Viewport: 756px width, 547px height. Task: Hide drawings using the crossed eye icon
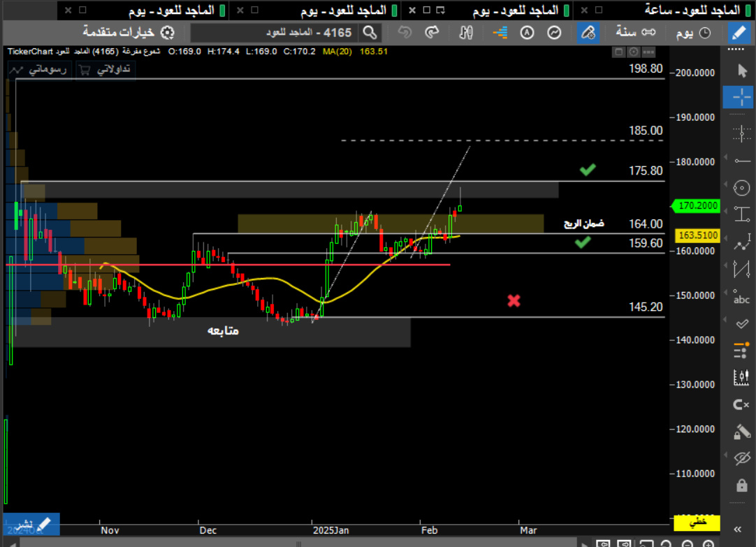(741, 458)
